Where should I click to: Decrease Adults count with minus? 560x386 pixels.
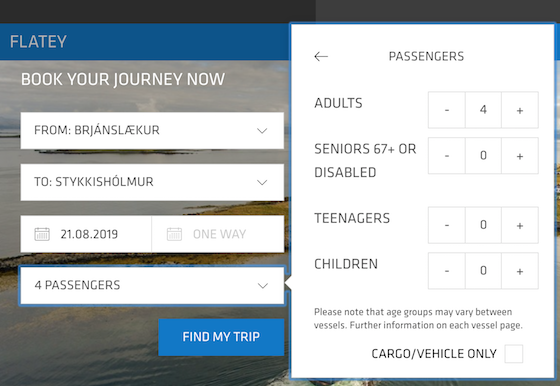tap(447, 110)
